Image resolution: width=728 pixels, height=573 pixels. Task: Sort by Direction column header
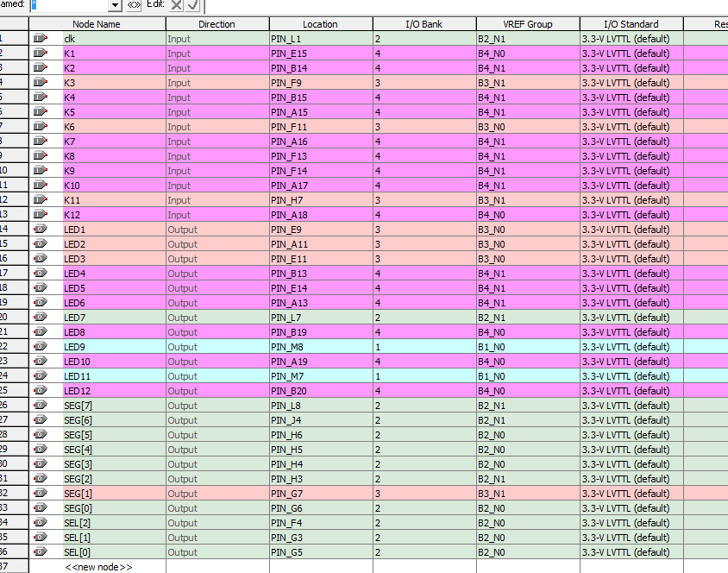click(x=217, y=24)
